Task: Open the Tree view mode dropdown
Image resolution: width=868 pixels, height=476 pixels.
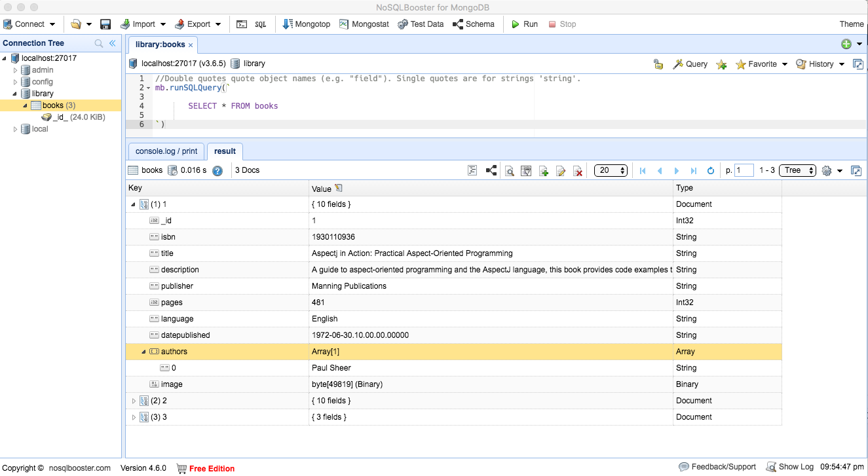Action: pos(797,170)
